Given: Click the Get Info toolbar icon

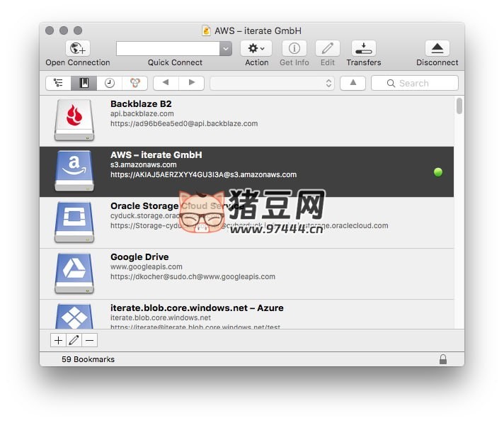Looking at the screenshot, I should (x=294, y=49).
